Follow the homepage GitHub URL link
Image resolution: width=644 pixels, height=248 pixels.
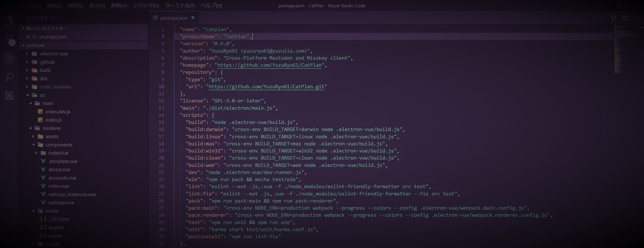[270, 65]
